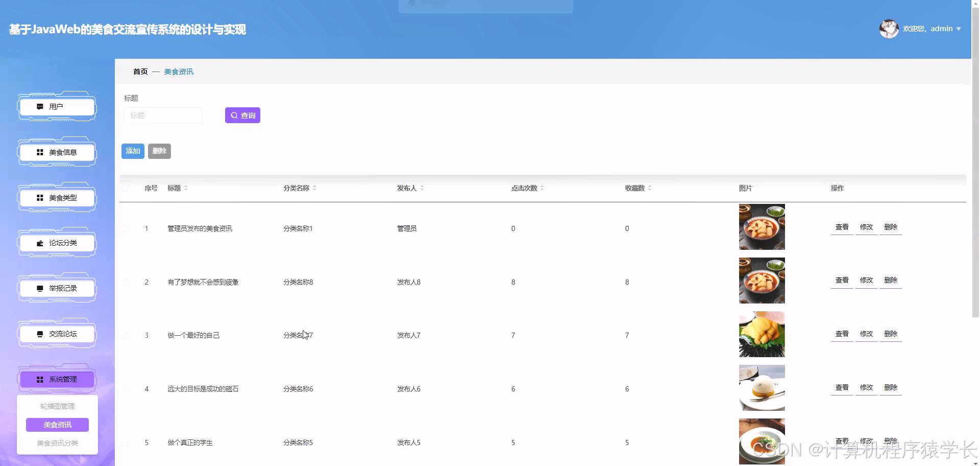
Task: Open the sea urchin image in row 3
Action: 762,334
